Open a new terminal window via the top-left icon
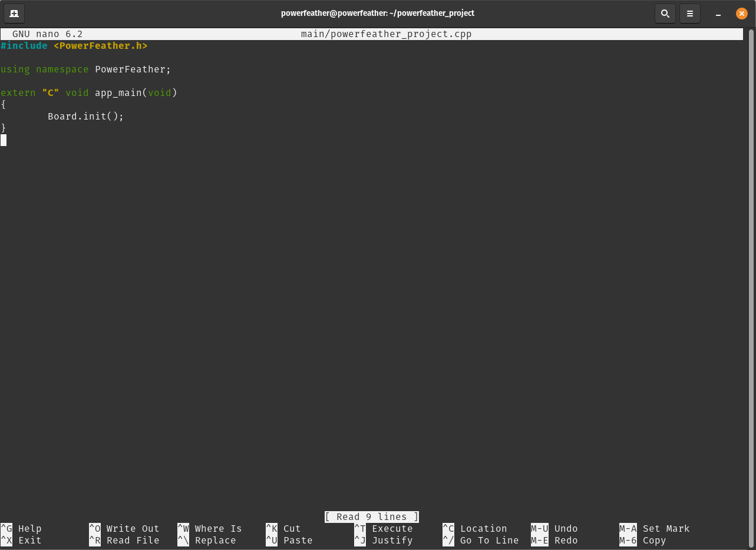 tap(14, 13)
